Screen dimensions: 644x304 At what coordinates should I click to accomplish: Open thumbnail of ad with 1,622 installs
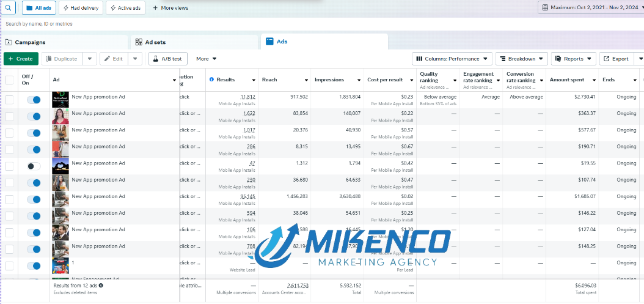click(60, 116)
